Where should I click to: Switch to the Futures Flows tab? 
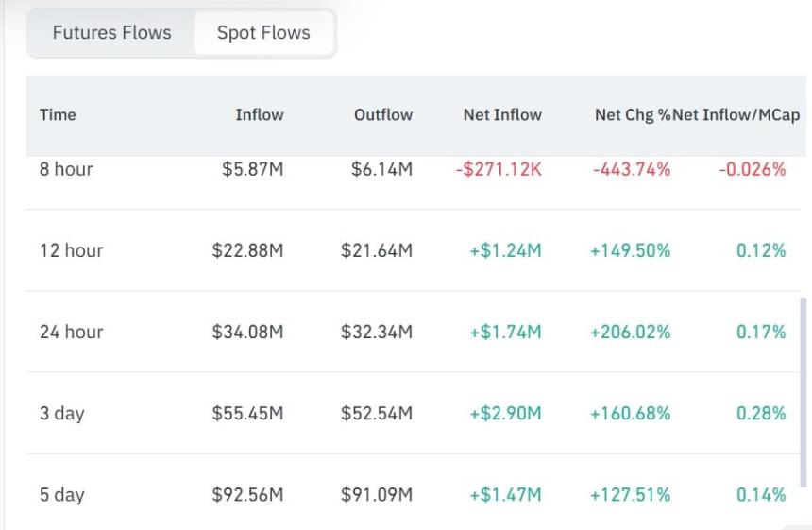click(x=111, y=33)
